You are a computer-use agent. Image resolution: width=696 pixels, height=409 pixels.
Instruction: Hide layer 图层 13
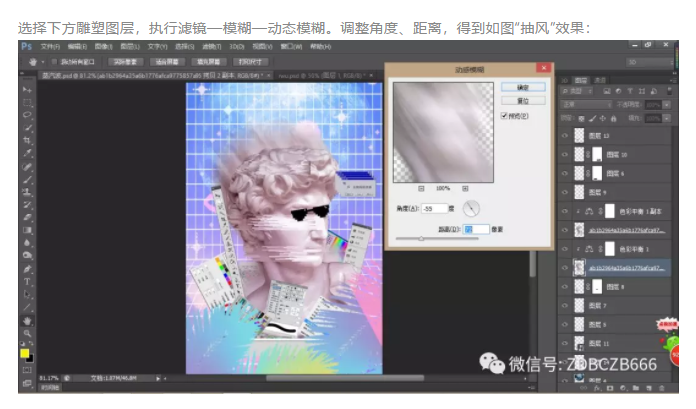point(565,136)
